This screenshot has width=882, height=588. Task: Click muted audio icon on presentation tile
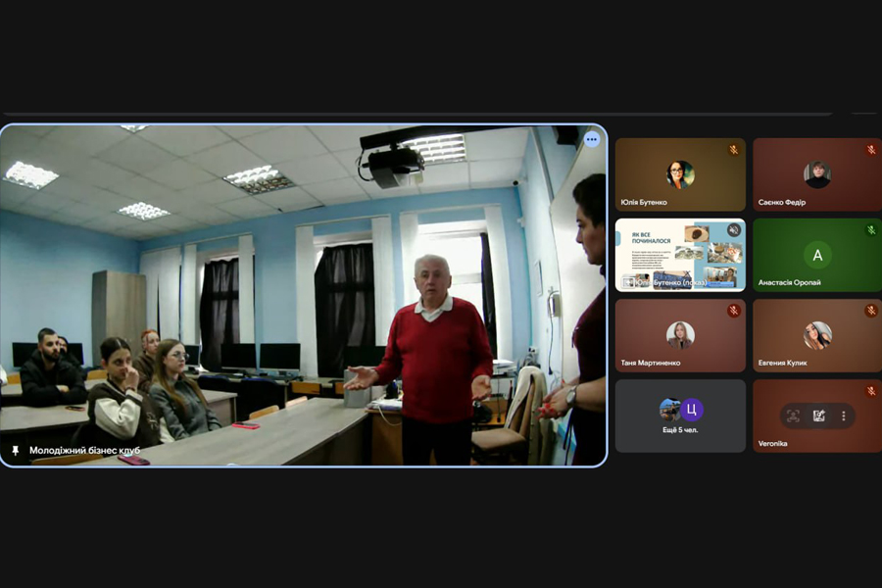pyautogui.click(x=733, y=230)
